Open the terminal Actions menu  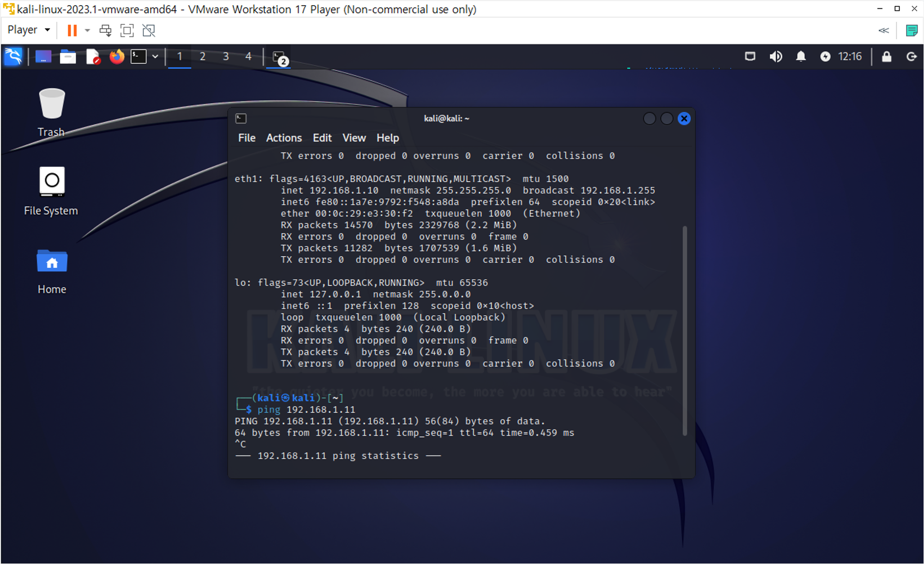(x=284, y=138)
